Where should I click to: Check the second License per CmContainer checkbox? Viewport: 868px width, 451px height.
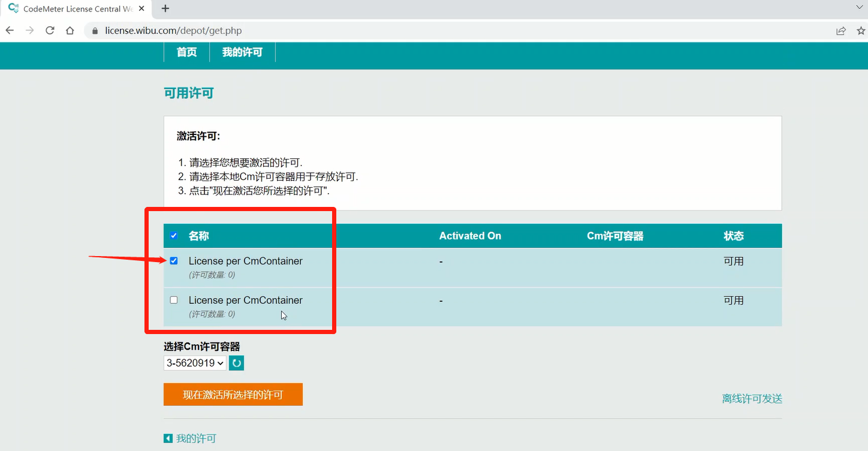174,300
